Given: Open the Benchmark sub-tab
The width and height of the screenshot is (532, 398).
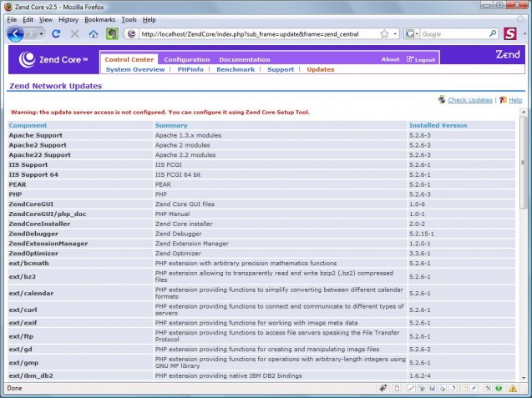Looking at the screenshot, I should 236,69.
